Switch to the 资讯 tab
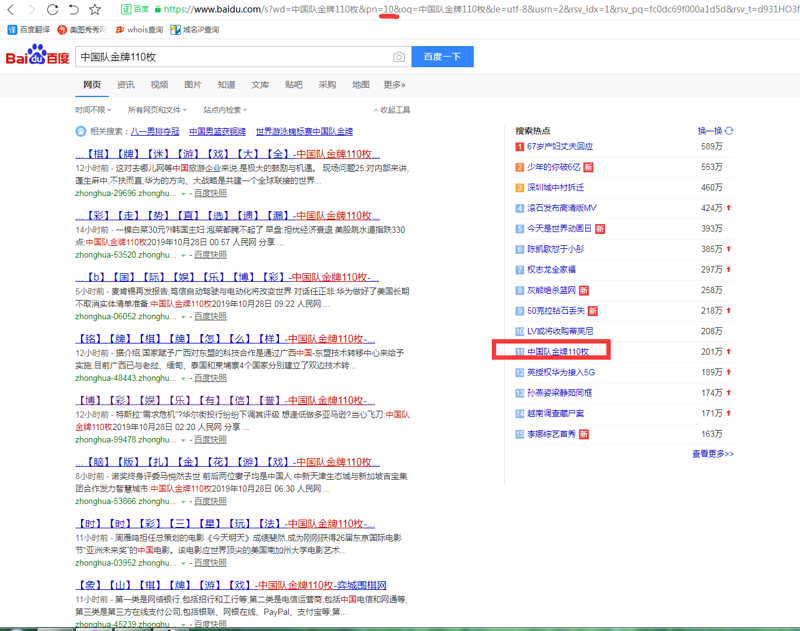This screenshot has width=800, height=631. point(126,85)
